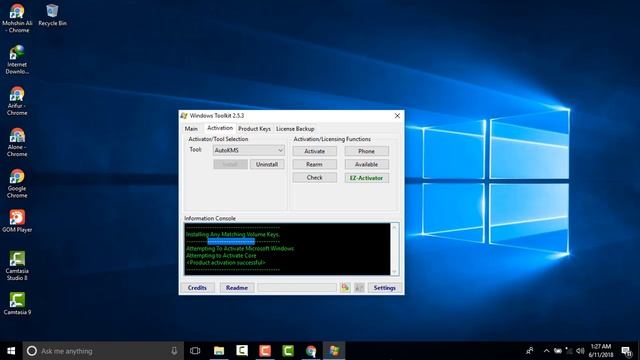This screenshot has width=640, height=360.
Task: Open the volume control in the system tray
Action: coord(580,351)
